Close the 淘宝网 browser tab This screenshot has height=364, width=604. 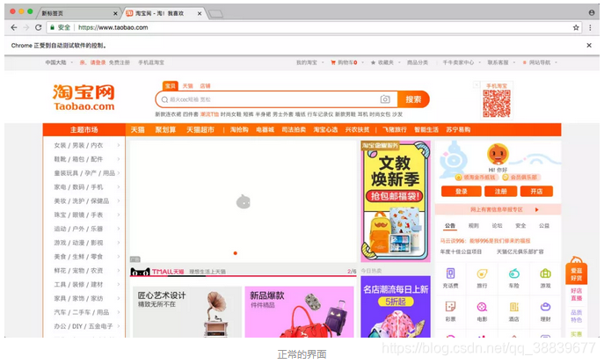[x=200, y=13]
